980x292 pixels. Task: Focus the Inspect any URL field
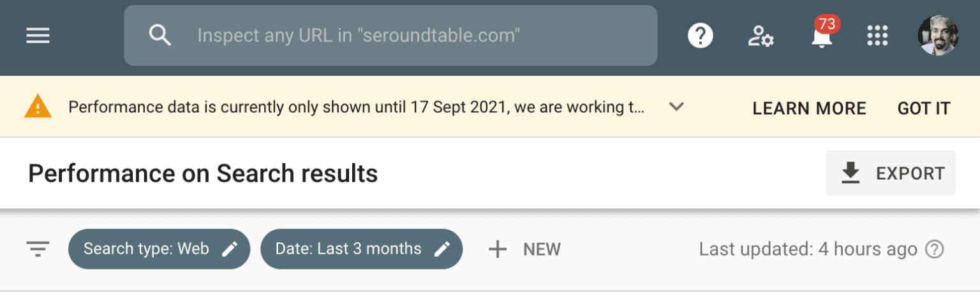(390, 35)
